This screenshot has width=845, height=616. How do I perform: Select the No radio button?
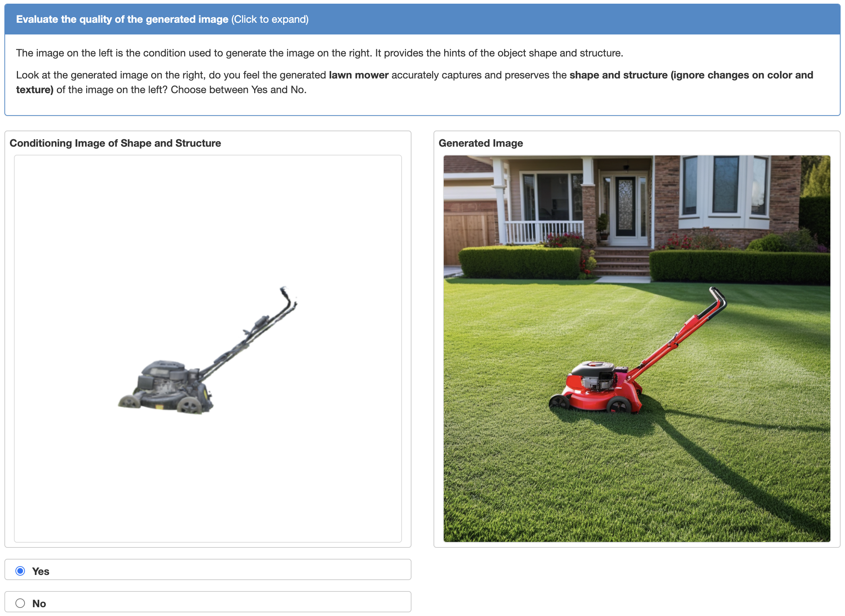20,603
